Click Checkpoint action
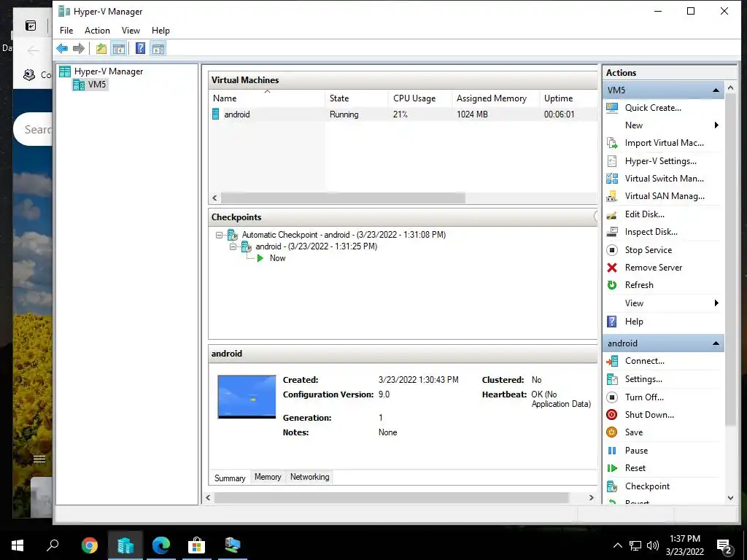 click(x=647, y=486)
